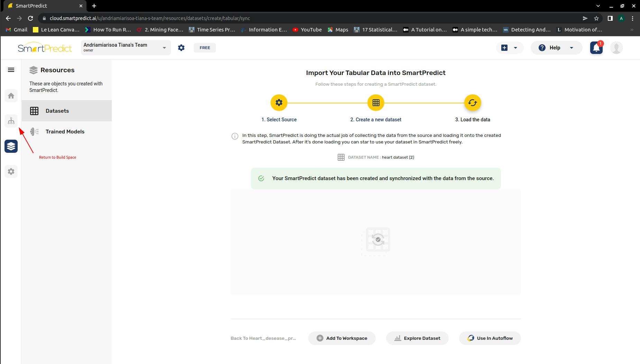Open the hamburger menu icon
The height and width of the screenshot is (364, 640).
pyautogui.click(x=11, y=70)
